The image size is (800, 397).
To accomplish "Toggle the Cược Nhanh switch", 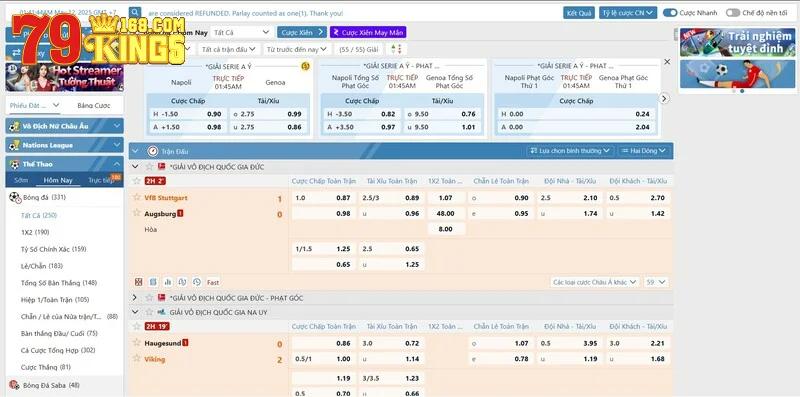I will click(x=670, y=13).
